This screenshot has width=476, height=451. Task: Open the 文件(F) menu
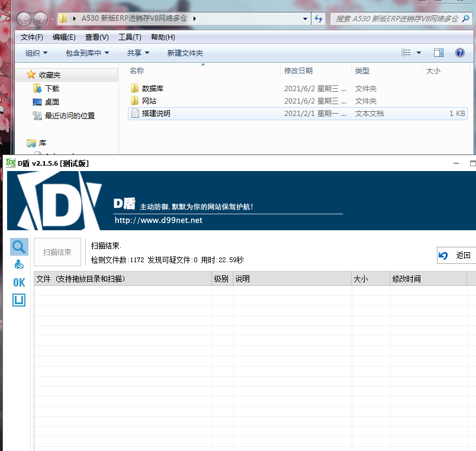click(x=31, y=36)
